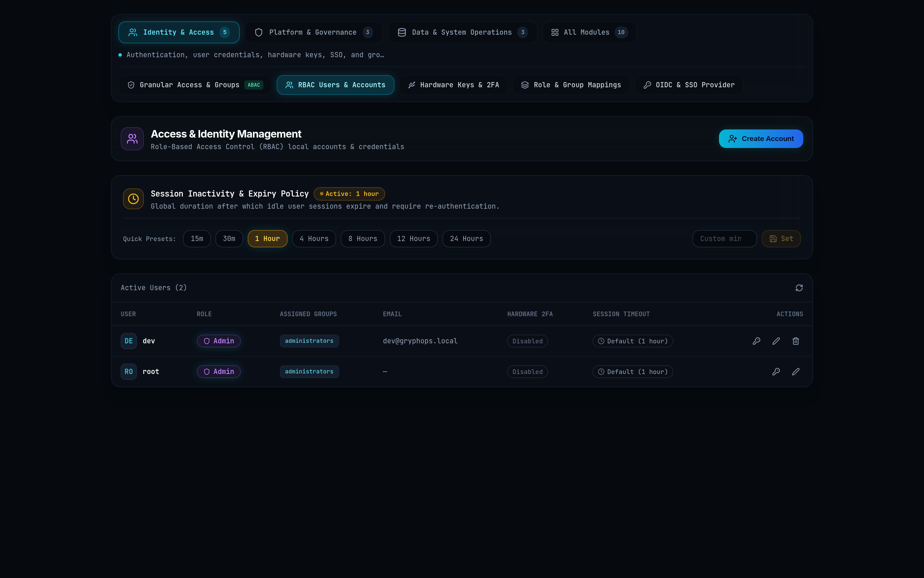Click the root username
This screenshot has width=924, height=578.
click(x=151, y=372)
